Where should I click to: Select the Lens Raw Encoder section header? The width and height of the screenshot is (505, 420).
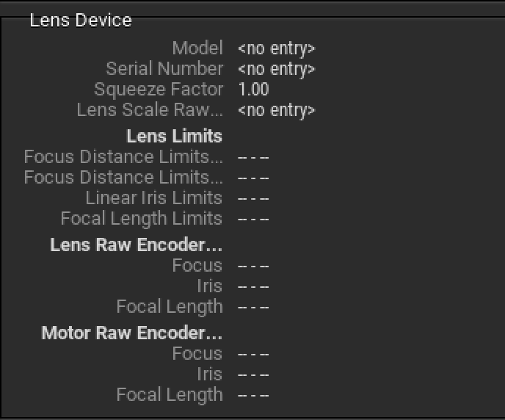136,245
